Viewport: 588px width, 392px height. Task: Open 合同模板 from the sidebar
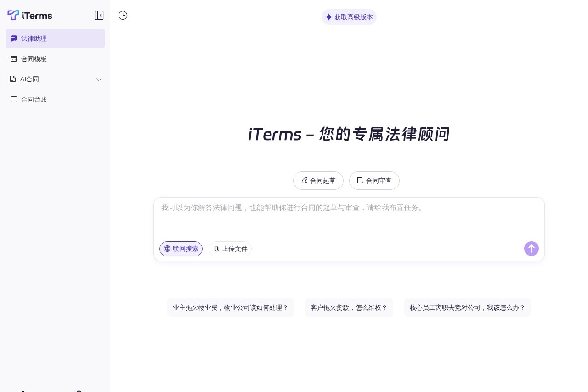[34, 59]
